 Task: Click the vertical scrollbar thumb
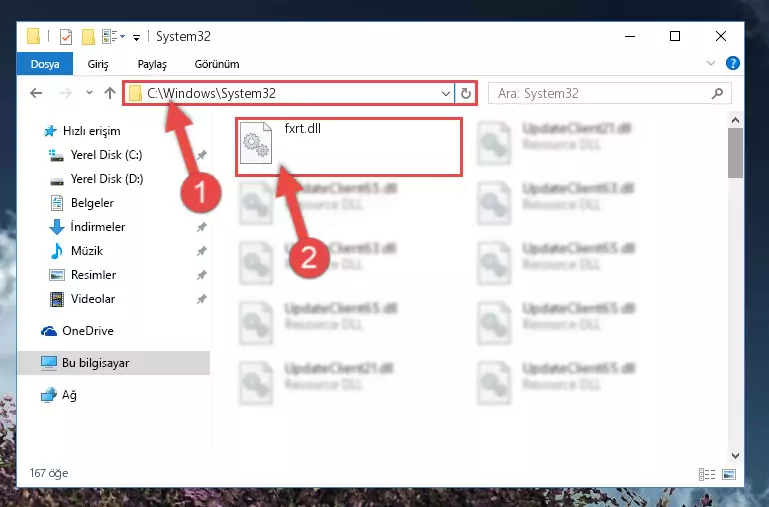735,153
